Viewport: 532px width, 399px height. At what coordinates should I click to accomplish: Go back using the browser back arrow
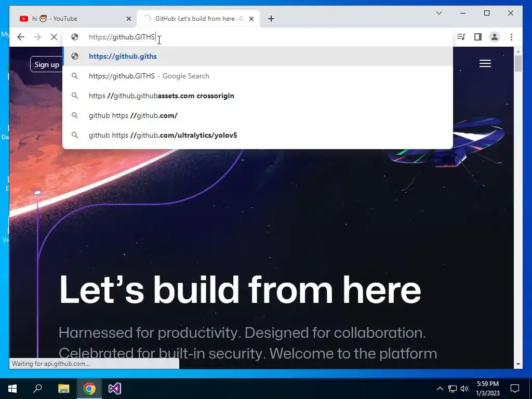[x=21, y=37]
